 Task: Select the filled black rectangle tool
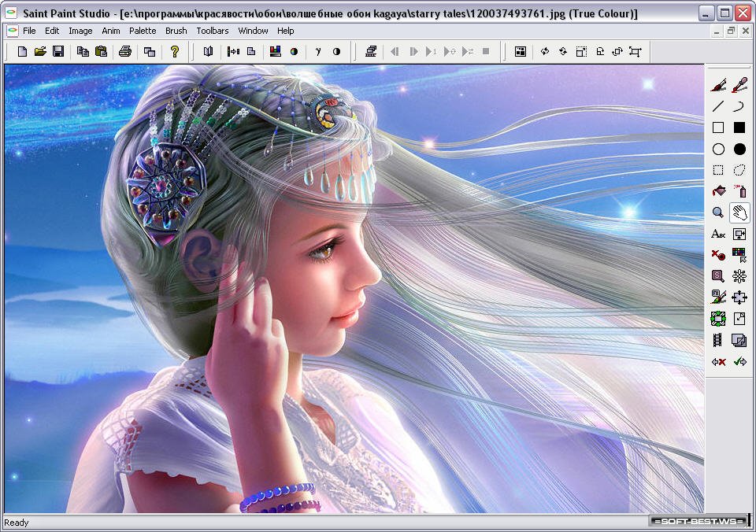[x=739, y=127]
